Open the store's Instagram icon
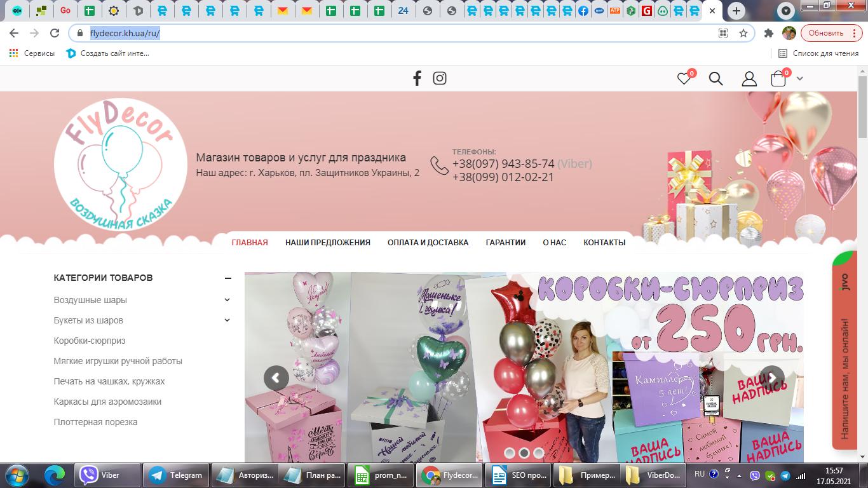Viewport: 868px width, 488px height. [440, 78]
